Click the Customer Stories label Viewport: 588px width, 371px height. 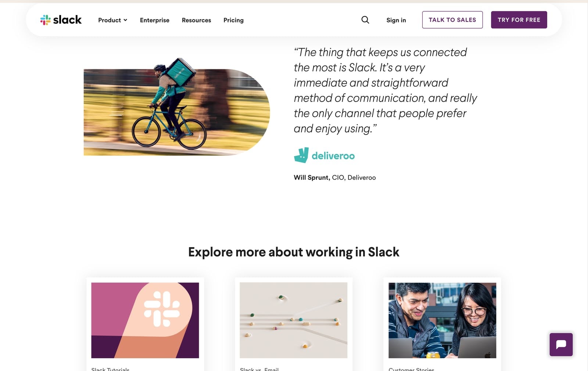click(x=411, y=369)
